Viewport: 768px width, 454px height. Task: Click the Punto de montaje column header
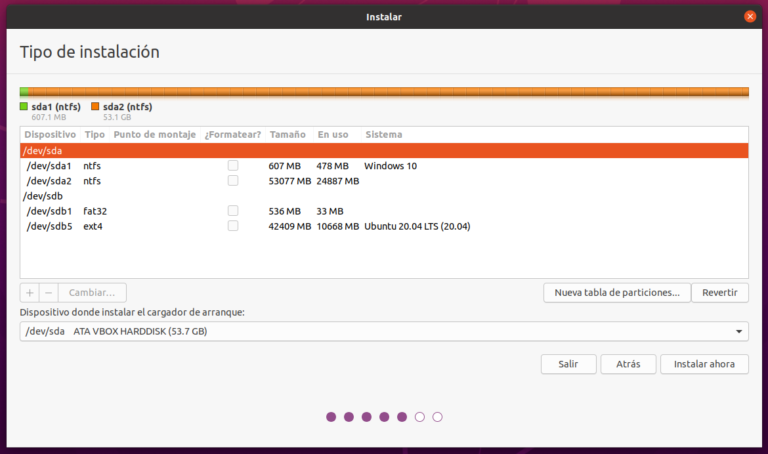[154, 135]
